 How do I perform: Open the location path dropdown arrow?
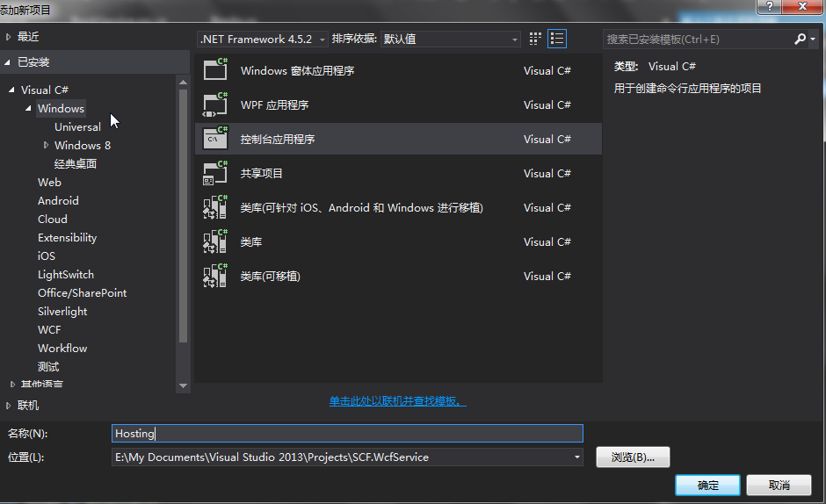pyautogui.click(x=576, y=457)
